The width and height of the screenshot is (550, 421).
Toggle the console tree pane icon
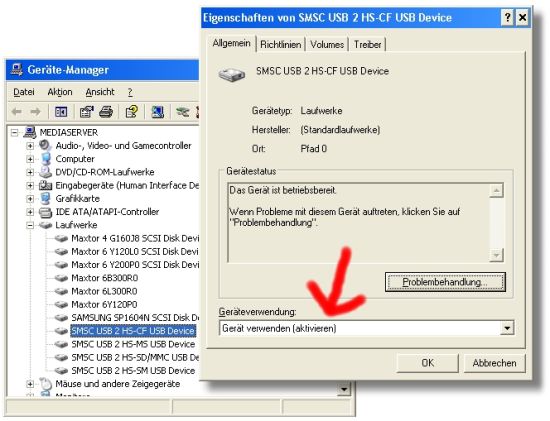[61, 112]
